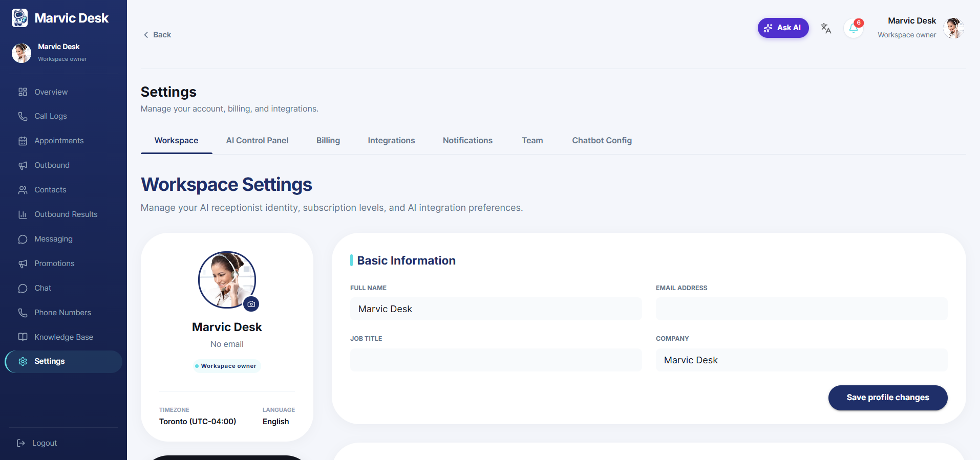Click Save profile changes button

(888, 398)
